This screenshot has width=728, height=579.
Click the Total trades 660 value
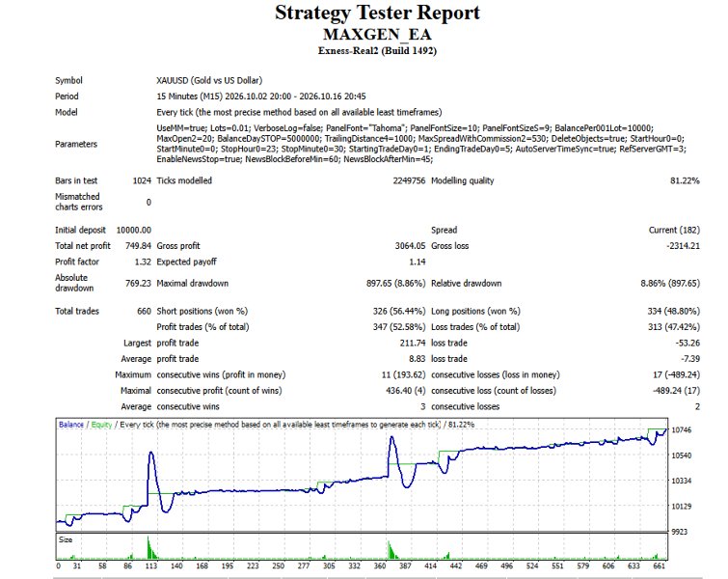(144, 311)
